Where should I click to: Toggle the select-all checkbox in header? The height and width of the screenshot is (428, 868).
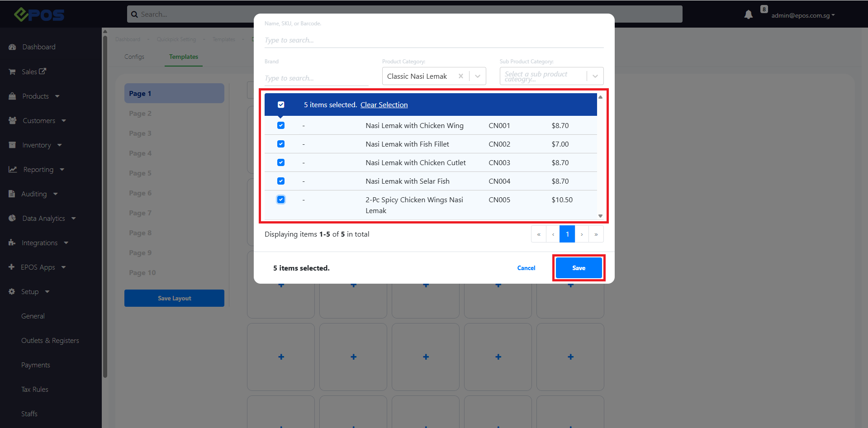coord(281,105)
